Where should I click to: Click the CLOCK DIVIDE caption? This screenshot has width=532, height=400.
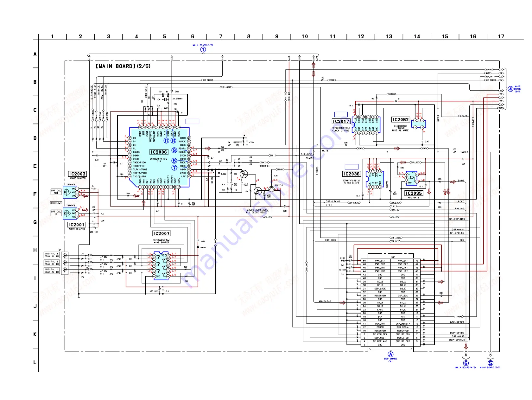click(x=341, y=130)
